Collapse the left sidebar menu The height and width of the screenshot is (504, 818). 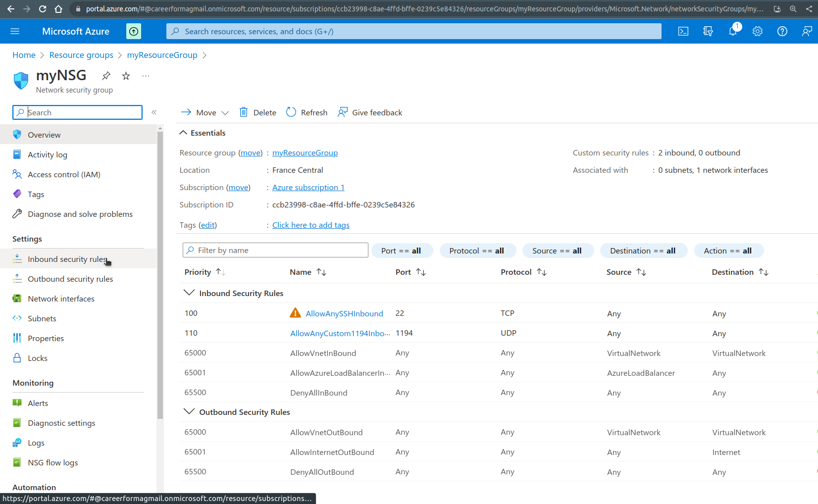[x=154, y=112]
